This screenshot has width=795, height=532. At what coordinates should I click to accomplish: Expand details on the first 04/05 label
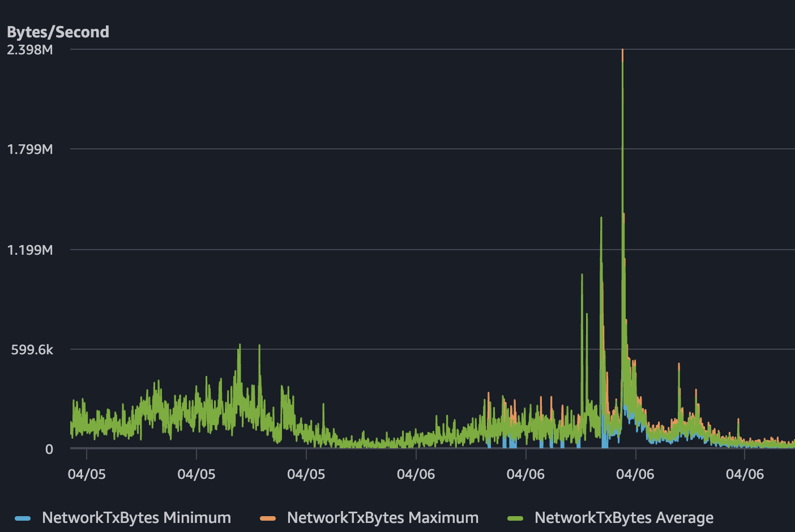pyautogui.click(x=86, y=474)
